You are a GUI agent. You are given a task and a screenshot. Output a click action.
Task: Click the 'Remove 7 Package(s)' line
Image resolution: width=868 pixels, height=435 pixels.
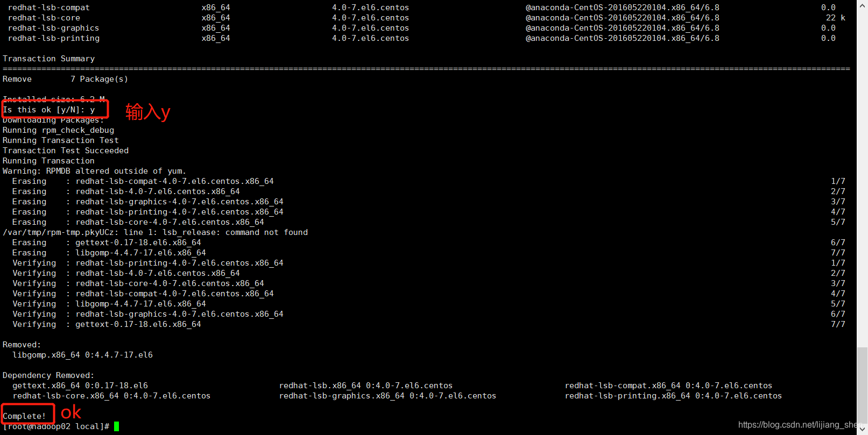[x=65, y=79]
